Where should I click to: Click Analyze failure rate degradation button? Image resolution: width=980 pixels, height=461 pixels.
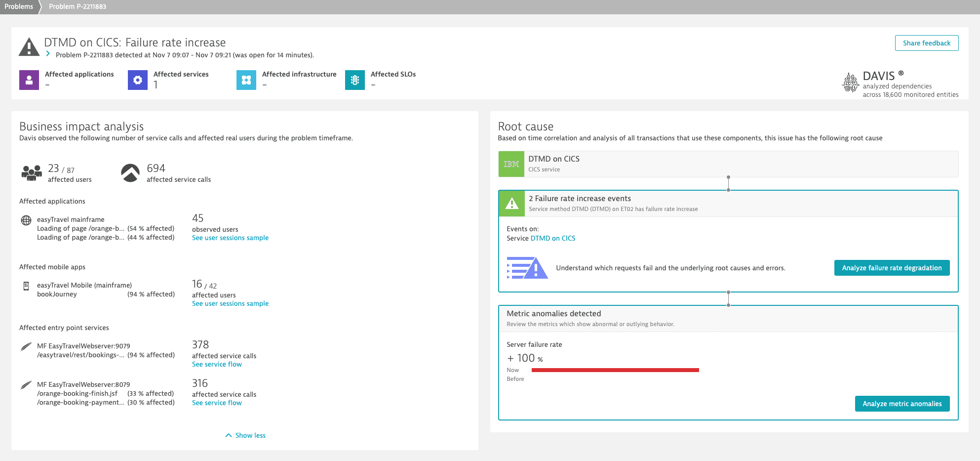(x=892, y=268)
